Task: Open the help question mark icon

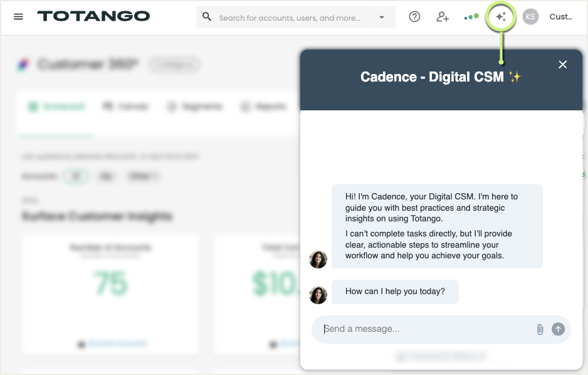Action: [x=414, y=16]
